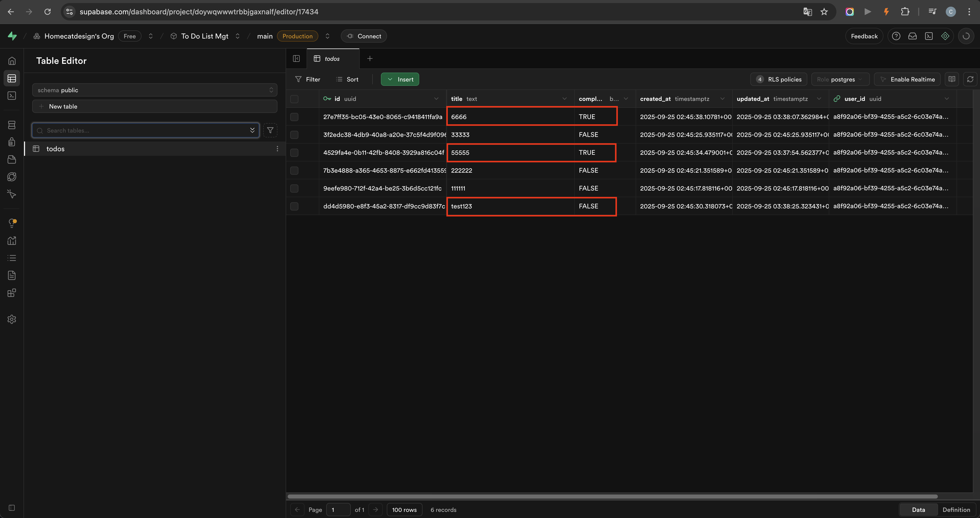Click the horizontal scrollbar of the grid
Image resolution: width=980 pixels, height=518 pixels.
[x=613, y=496]
